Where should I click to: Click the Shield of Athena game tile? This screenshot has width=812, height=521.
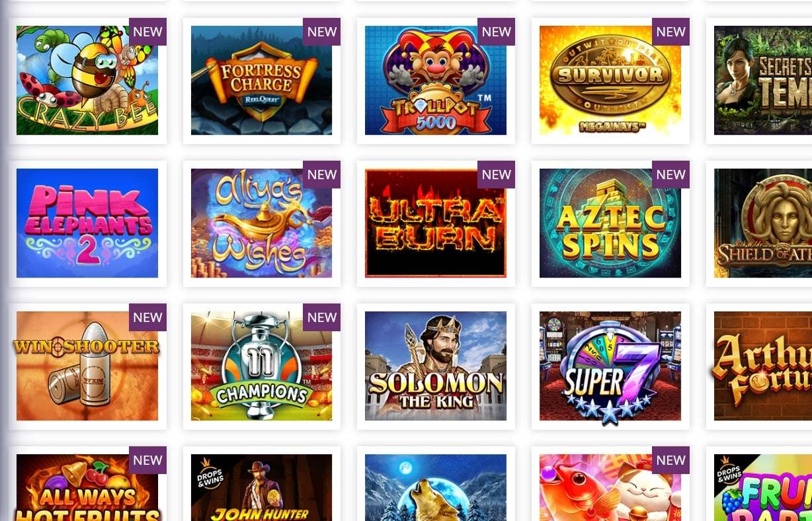[x=763, y=223]
